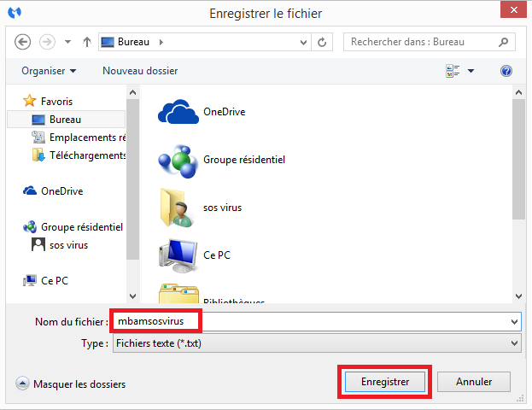The height and width of the screenshot is (410, 532).
Task: Open the Groupe résidentiel icon in file list
Action: [x=178, y=160]
